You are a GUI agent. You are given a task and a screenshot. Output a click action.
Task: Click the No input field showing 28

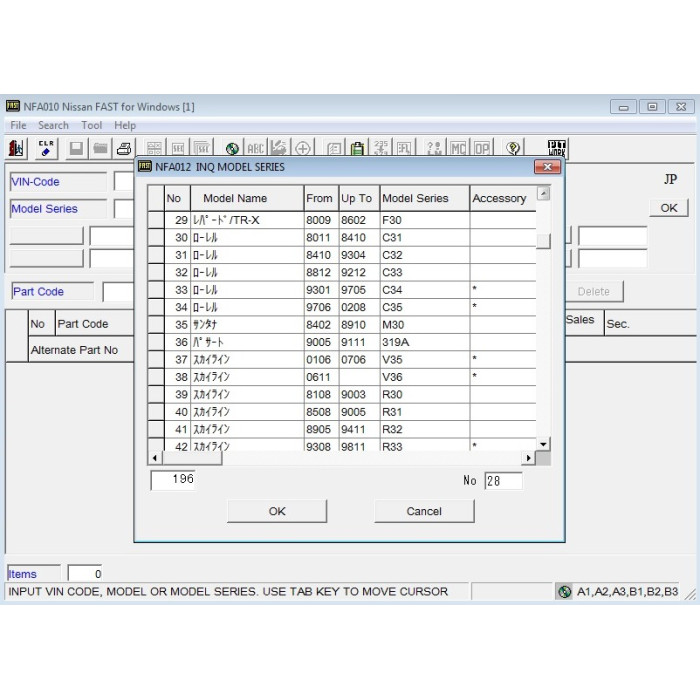503,481
